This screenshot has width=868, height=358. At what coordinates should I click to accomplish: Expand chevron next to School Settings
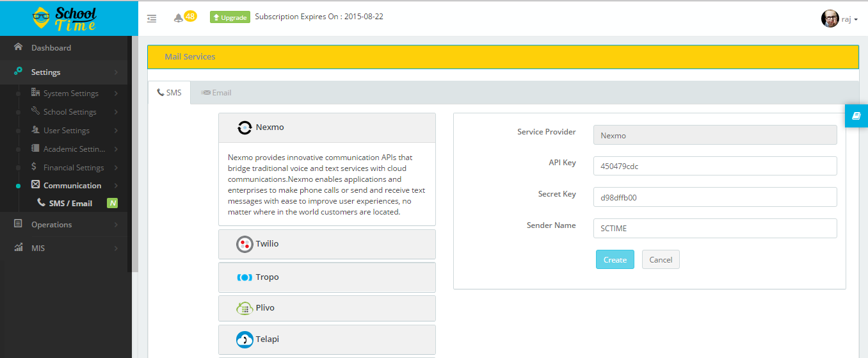click(116, 112)
